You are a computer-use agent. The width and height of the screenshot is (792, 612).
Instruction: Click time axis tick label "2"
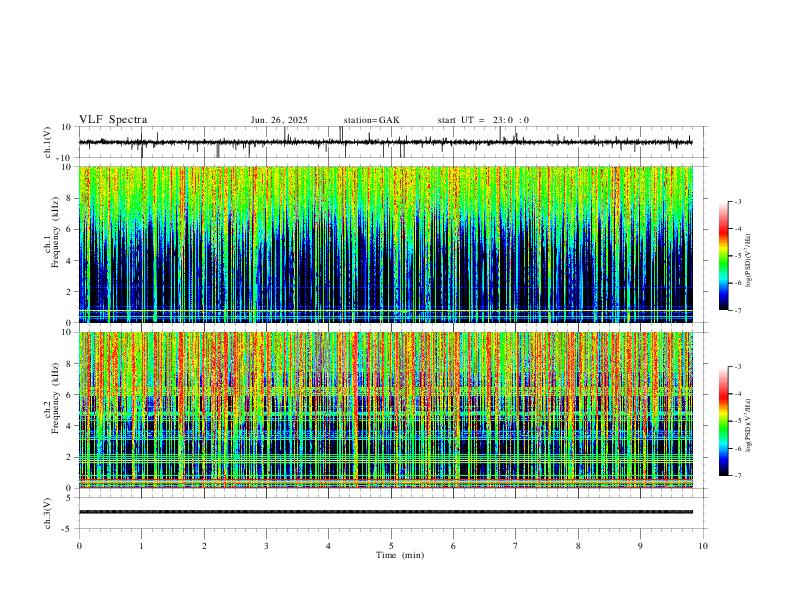point(204,546)
